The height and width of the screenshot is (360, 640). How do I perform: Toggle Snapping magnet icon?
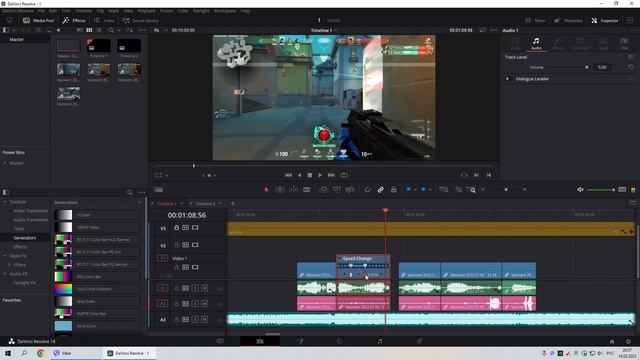click(367, 189)
